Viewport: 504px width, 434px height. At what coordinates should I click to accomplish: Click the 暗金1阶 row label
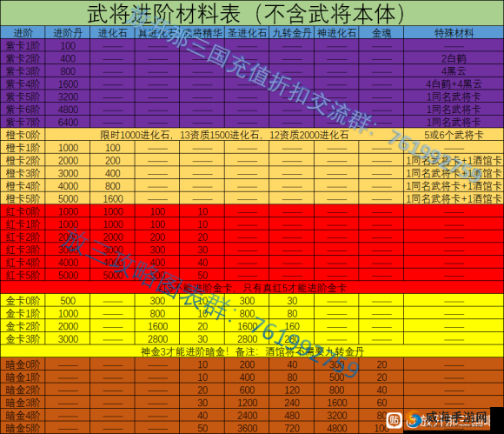23,377
